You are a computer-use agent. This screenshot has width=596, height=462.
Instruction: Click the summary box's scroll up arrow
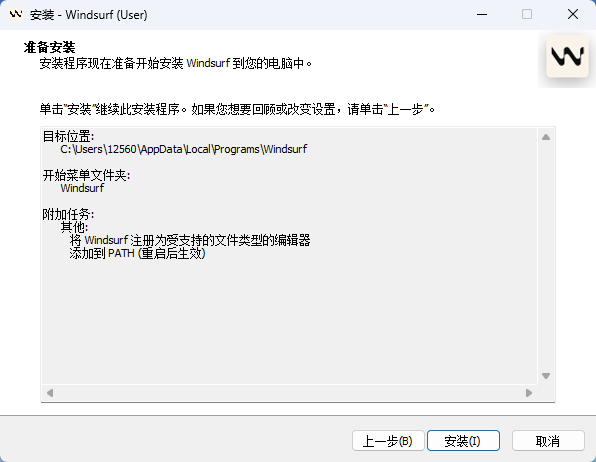pos(546,137)
